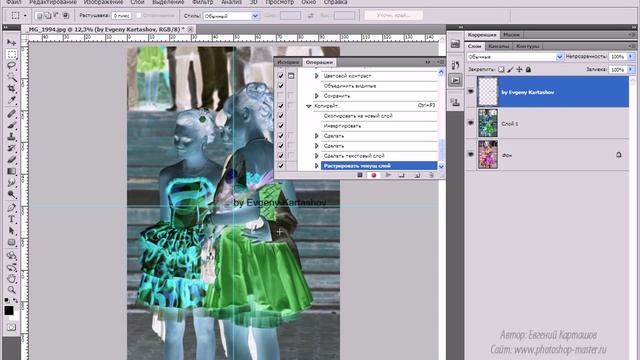The height and width of the screenshot is (360, 640).
Task: Expand the 'Сохранить' action step
Action: pos(316,96)
